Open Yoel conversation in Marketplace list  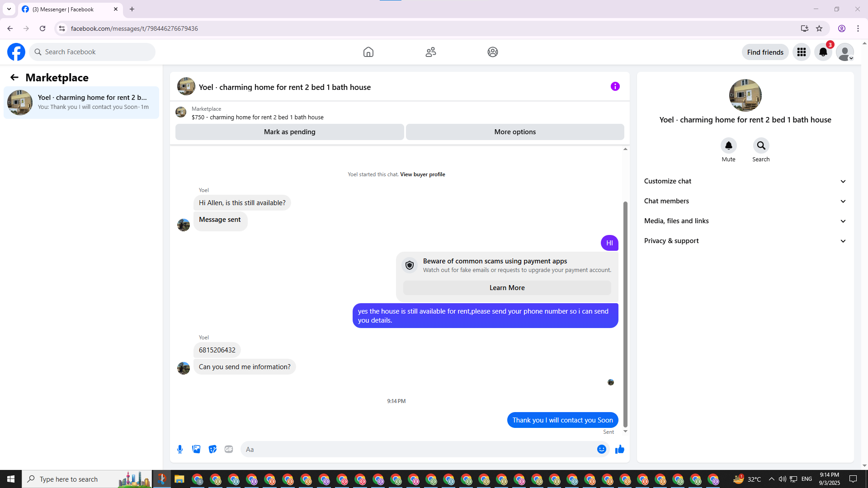tap(81, 103)
